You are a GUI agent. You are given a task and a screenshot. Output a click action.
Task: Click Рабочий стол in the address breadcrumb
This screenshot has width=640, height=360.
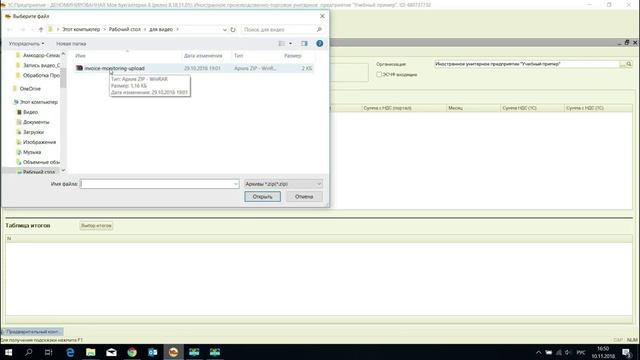coord(124,29)
